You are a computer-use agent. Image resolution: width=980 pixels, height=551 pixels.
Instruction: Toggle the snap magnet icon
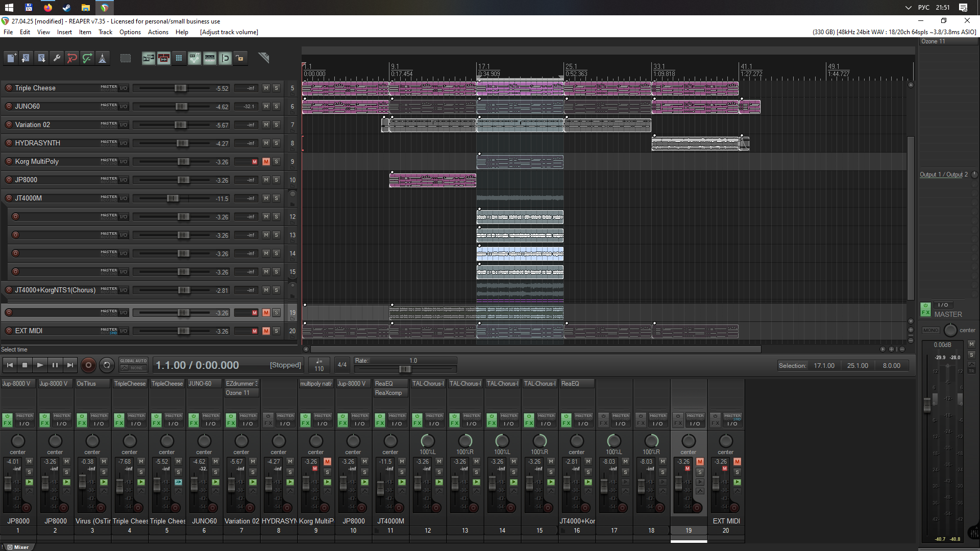(x=225, y=58)
